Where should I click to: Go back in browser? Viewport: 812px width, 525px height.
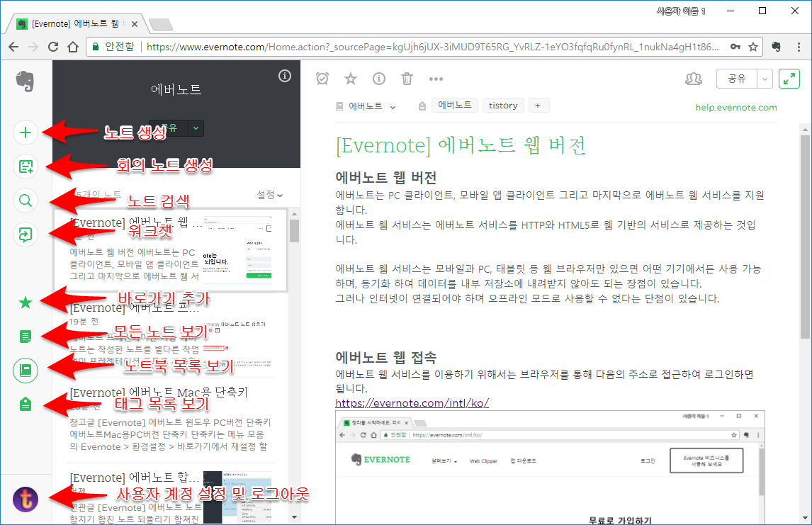pos(13,47)
